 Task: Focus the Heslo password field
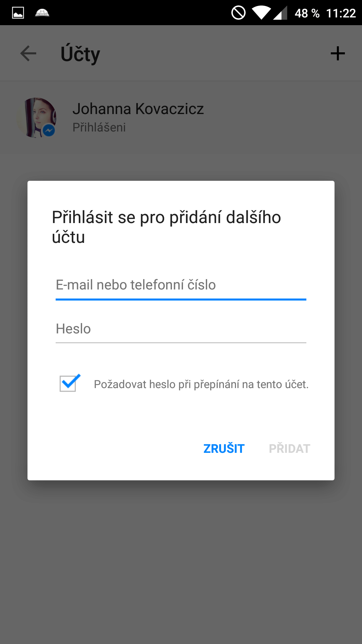[x=181, y=329]
